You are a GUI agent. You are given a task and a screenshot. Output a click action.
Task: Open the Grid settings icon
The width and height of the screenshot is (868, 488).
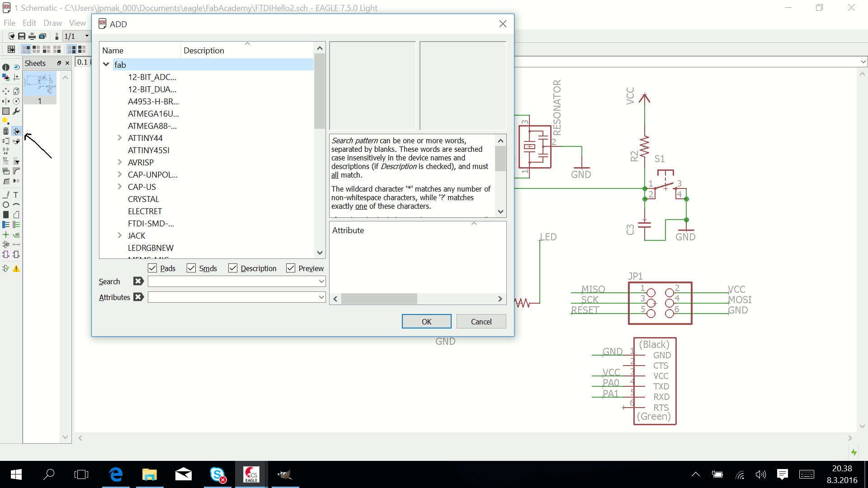(11, 49)
